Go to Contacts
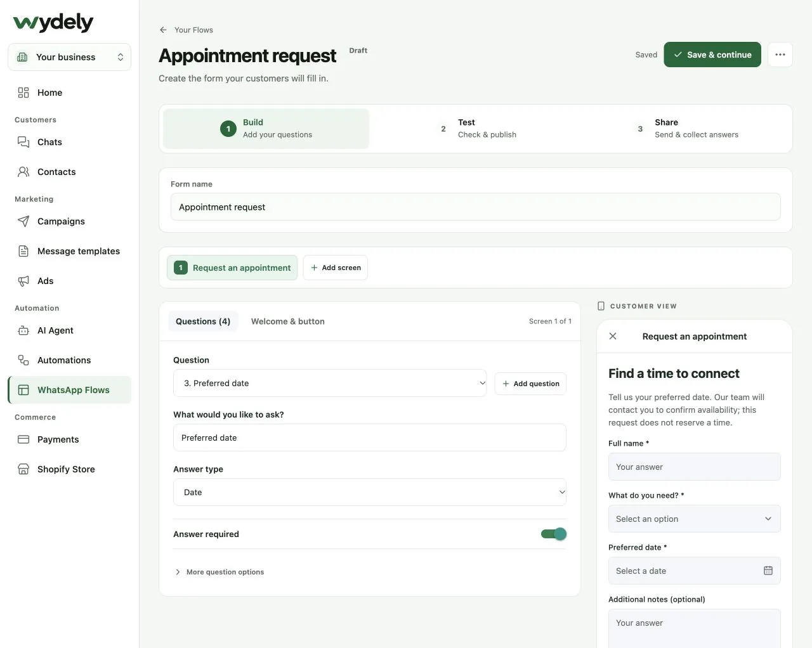 click(x=70, y=172)
